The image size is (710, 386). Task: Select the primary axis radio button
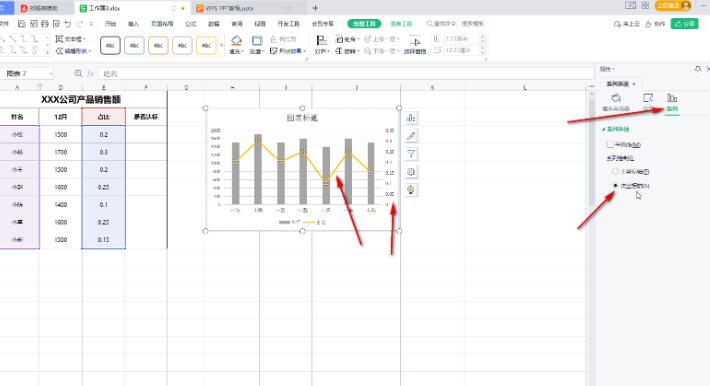click(x=615, y=172)
